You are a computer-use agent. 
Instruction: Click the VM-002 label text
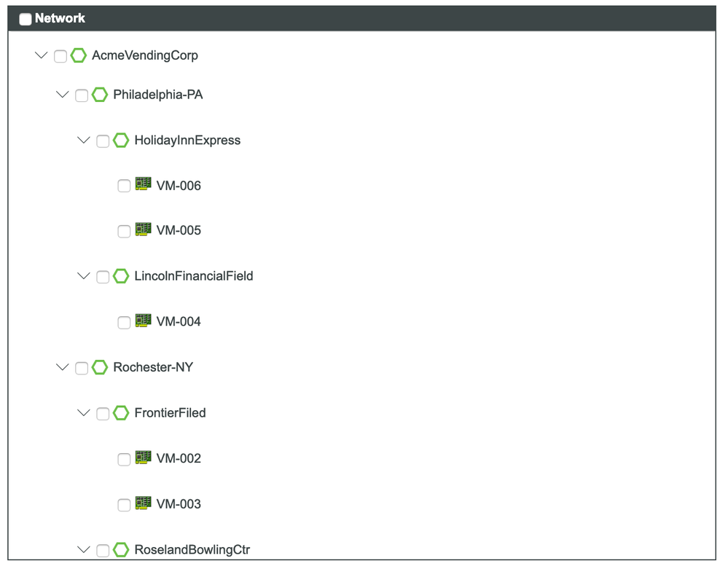click(180, 458)
